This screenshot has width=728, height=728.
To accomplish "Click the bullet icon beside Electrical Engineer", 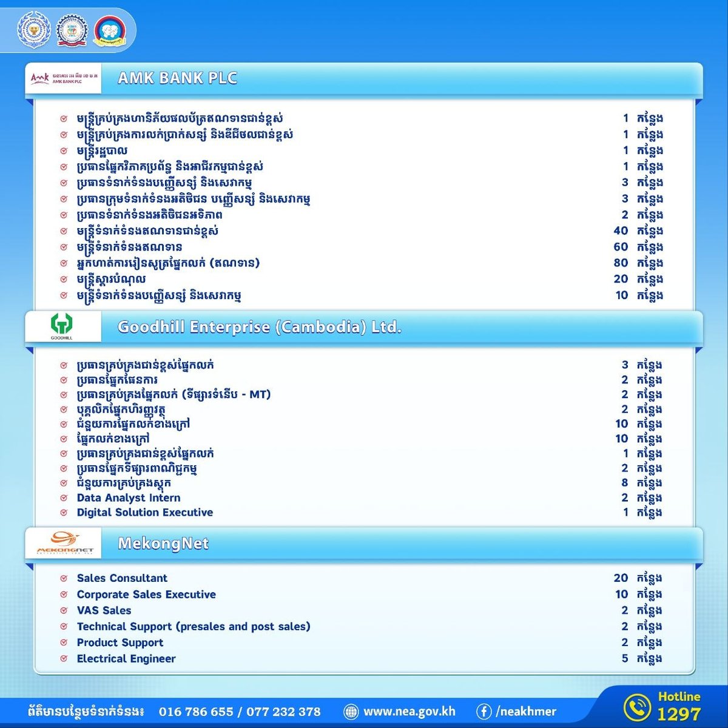I will (64, 659).
